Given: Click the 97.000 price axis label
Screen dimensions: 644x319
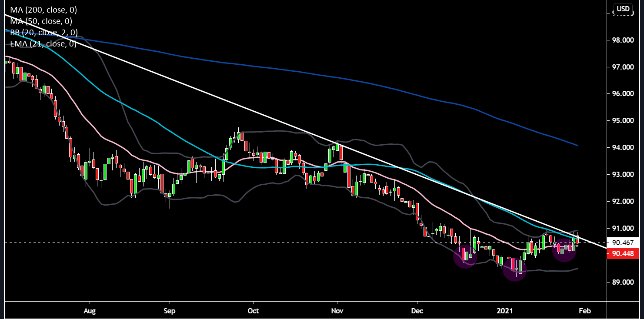Looking at the screenshot, I should click(624, 67).
